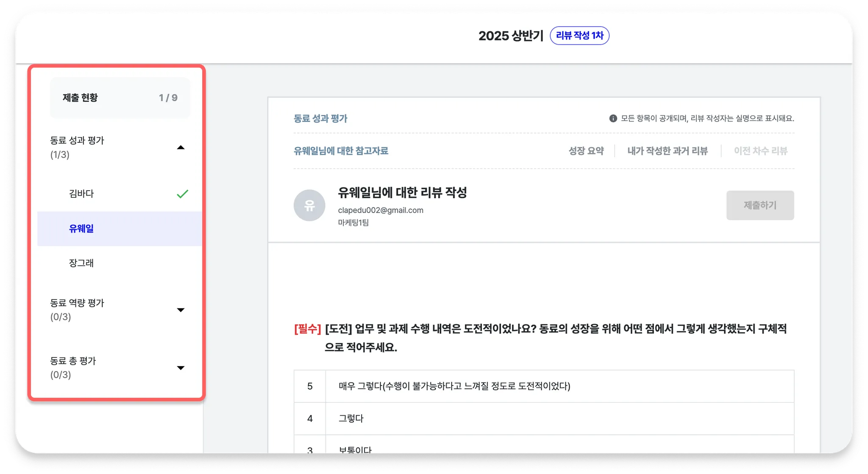Select 김바다 in the reviewee list

point(120,194)
